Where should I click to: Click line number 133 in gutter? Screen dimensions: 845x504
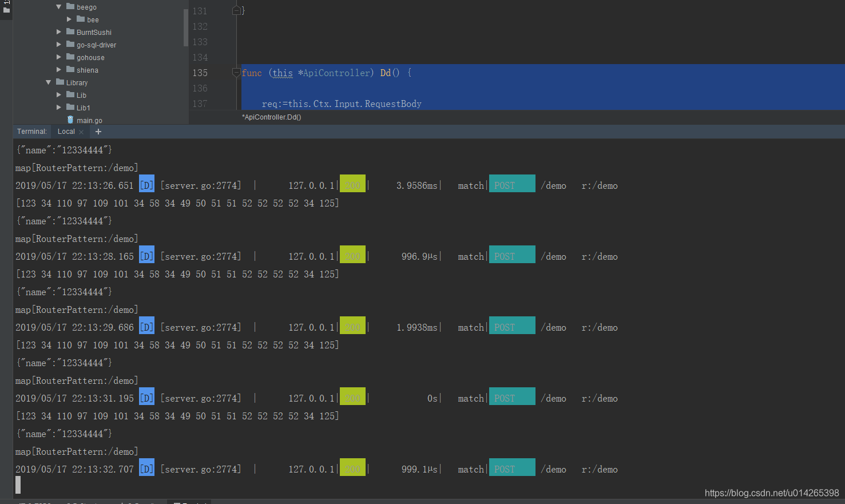coord(200,42)
